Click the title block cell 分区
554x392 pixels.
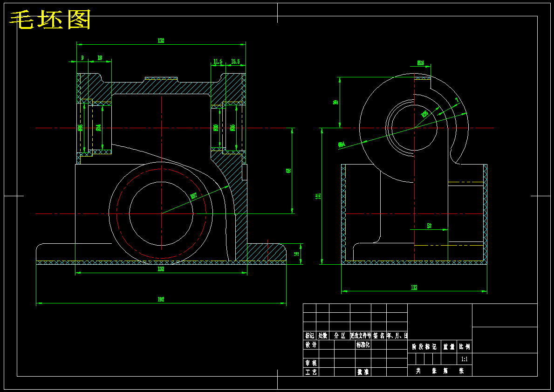click(x=340, y=336)
